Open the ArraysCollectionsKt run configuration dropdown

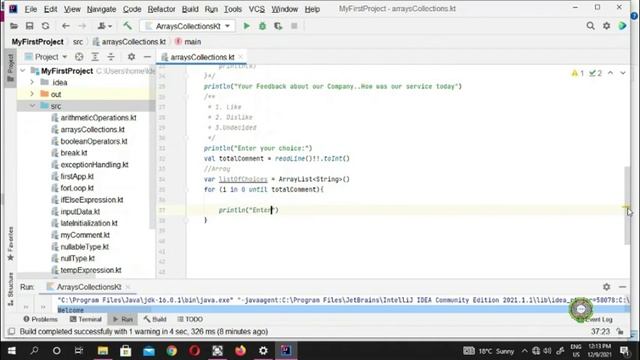188,26
